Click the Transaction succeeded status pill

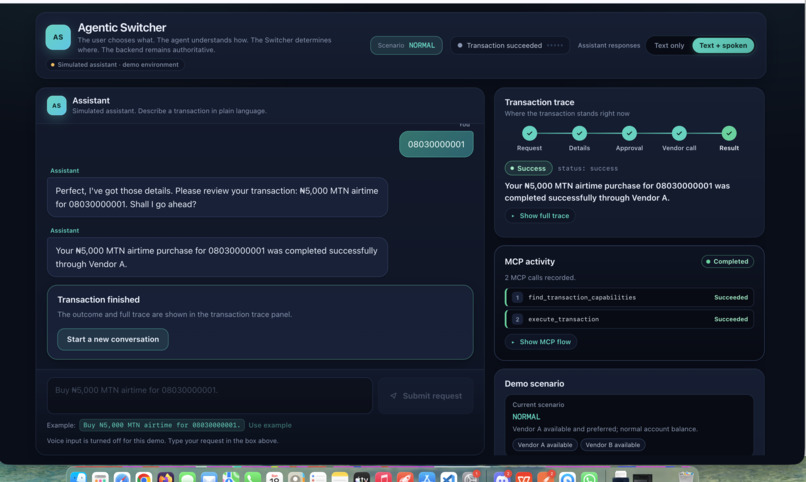pyautogui.click(x=510, y=45)
